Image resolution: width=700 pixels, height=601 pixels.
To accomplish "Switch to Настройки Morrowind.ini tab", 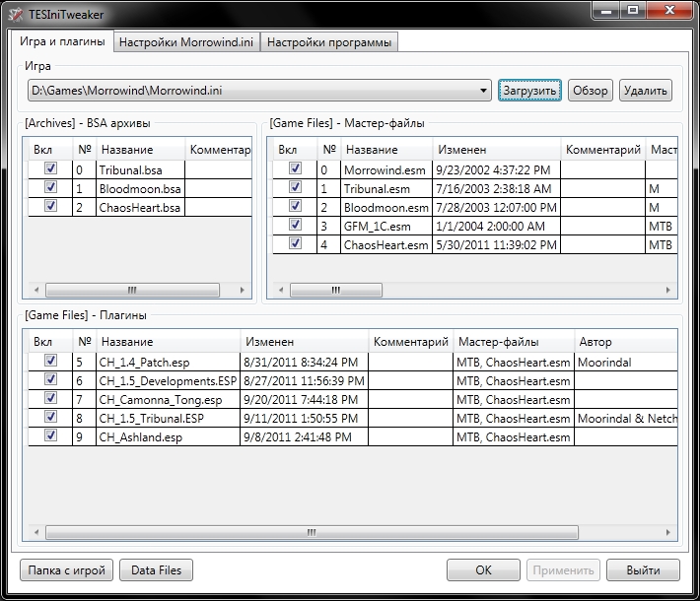I will [186, 42].
